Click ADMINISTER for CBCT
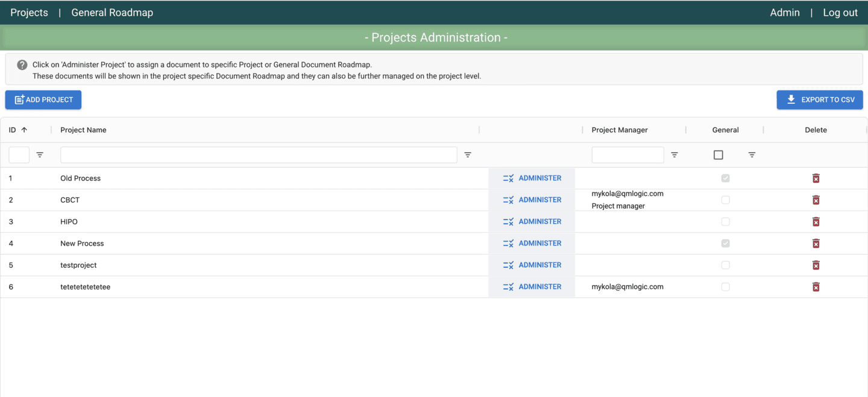This screenshot has width=868, height=397. (x=532, y=200)
